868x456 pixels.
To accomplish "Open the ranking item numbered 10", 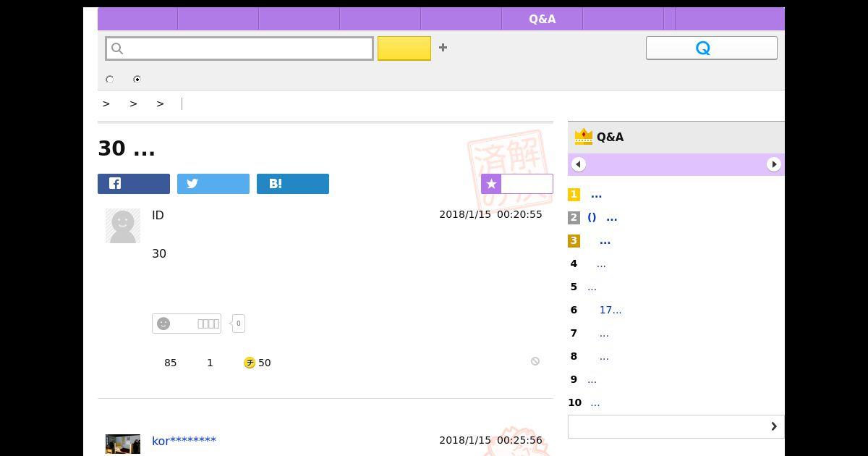I will [x=595, y=403].
